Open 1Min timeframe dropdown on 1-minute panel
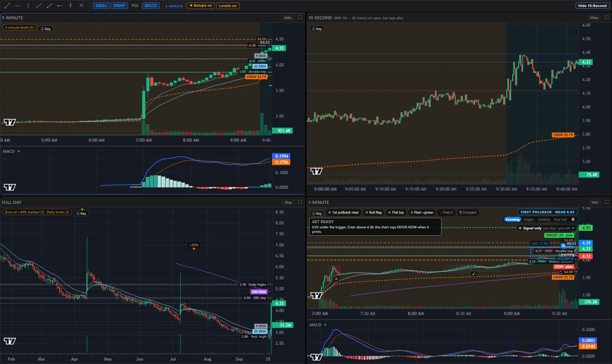 click(595, 202)
